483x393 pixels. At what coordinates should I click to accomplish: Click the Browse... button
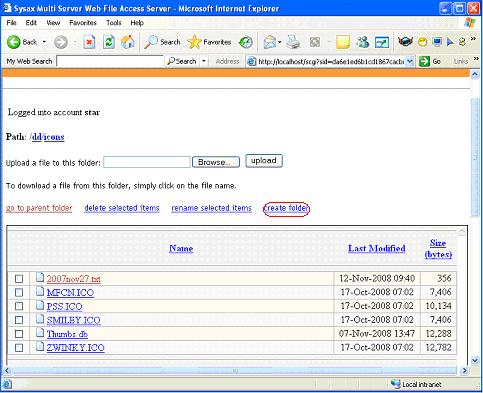216,162
